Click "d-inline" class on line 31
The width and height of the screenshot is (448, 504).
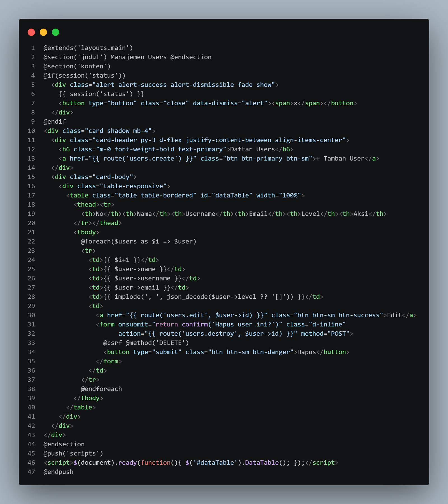(x=327, y=324)
